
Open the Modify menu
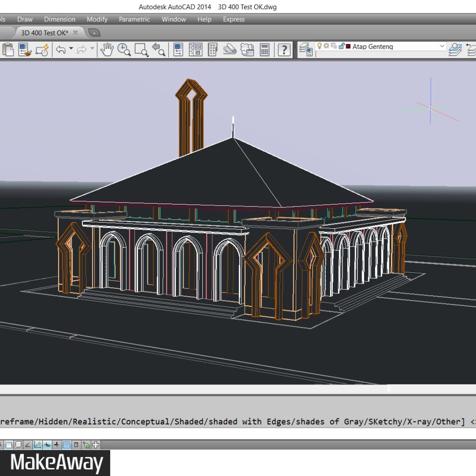[x=97, y=20]
